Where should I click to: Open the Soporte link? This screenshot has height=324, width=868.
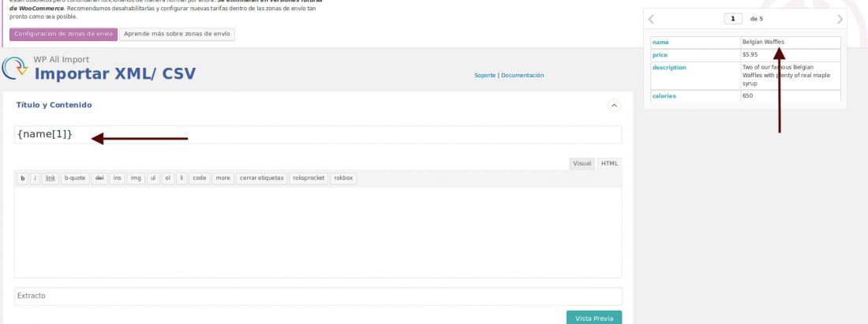tap(485, 75)
